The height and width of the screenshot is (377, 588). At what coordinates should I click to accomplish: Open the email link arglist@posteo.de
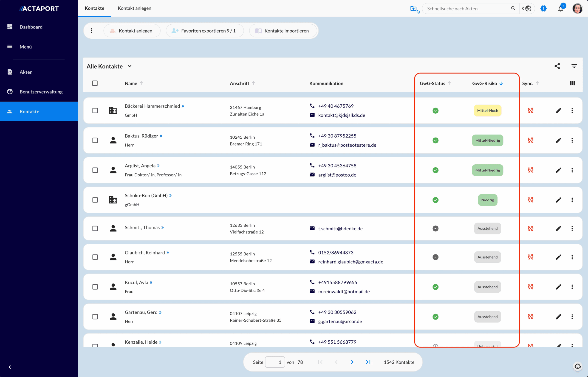(x=337, y=175)
